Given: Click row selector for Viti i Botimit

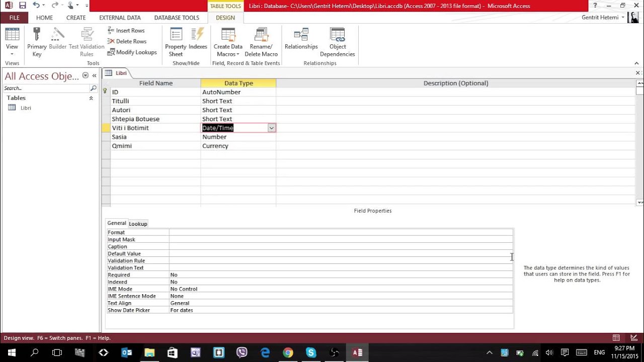Looking at the screenshot, I should tap(106, 128).
